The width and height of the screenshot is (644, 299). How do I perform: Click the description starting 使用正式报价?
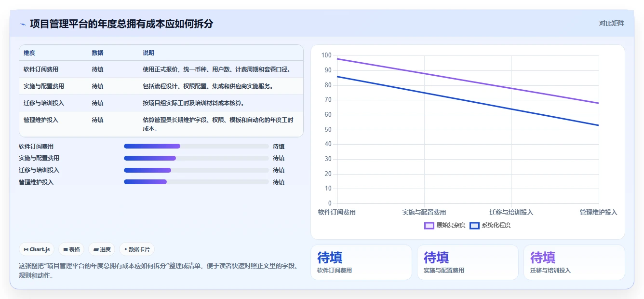click(216, 69)
